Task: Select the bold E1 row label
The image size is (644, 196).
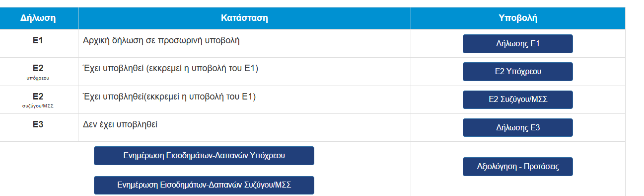Action: (38, 40)
